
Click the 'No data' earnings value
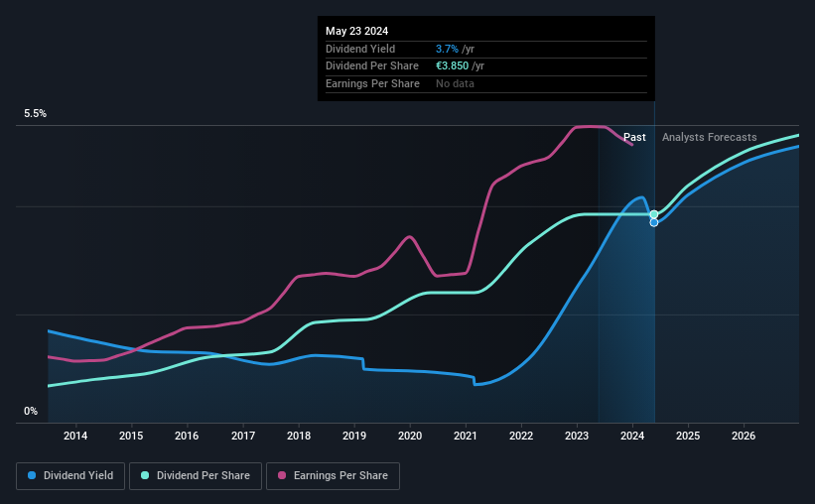pyautogui.click(x=455, y=83)
